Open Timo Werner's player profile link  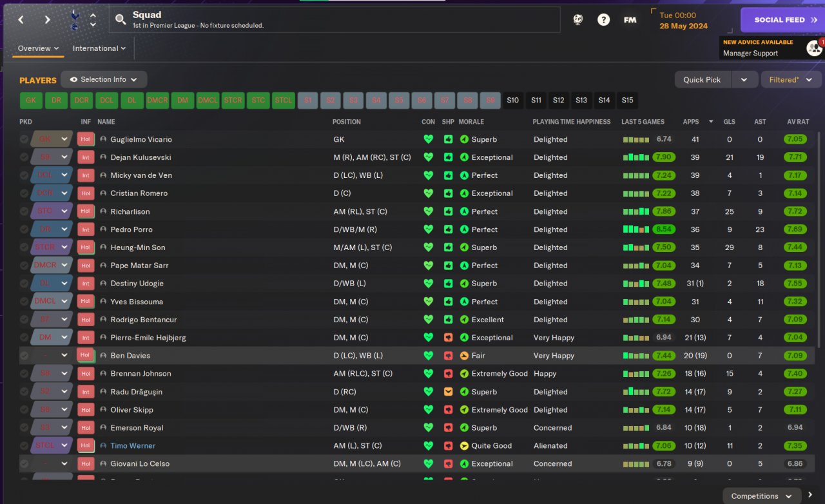click(133, 446)
